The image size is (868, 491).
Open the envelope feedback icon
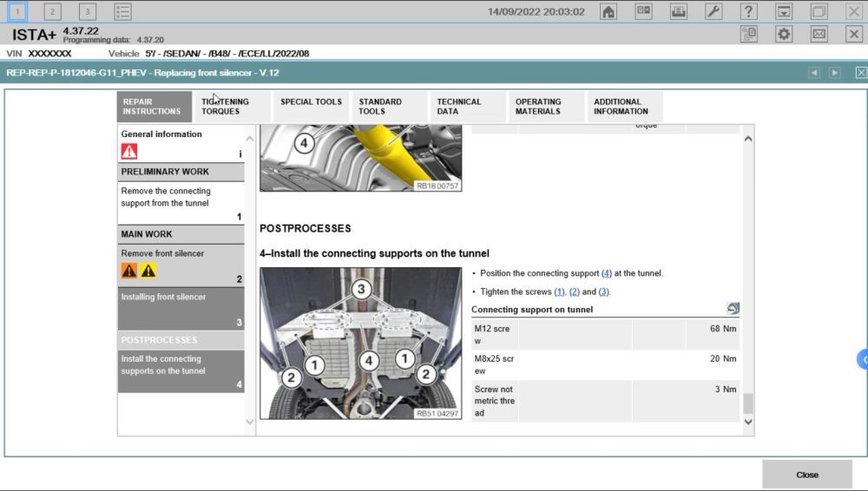[819, 35]
